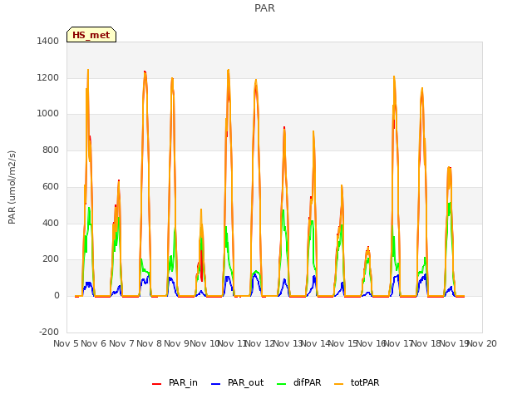Click the 600 y-axis tick label

pyautogui.click(x=51, y=186)
